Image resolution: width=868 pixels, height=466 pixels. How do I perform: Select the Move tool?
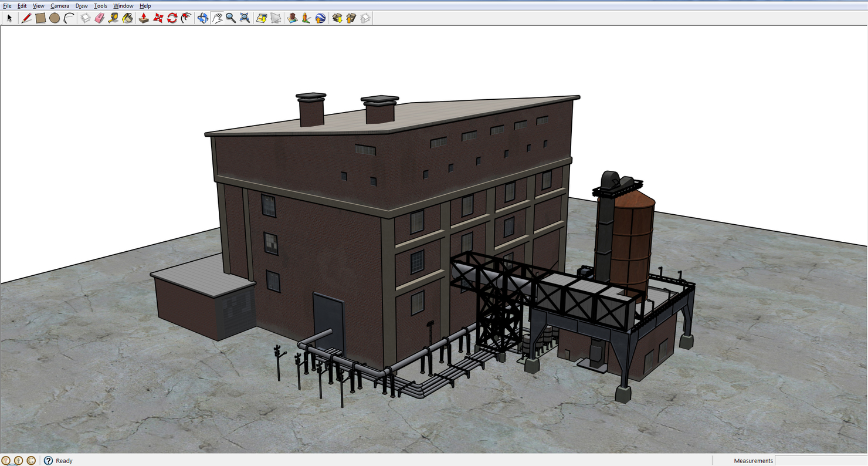coord(158,18)
